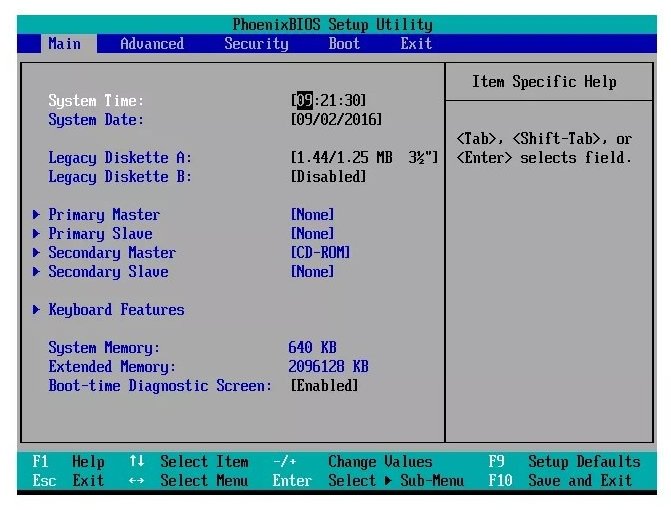The image size is (671, 510).
Task: Open the Keyboard Features sub-menu label
Action: pyautogui.click(x=116, y=310)
